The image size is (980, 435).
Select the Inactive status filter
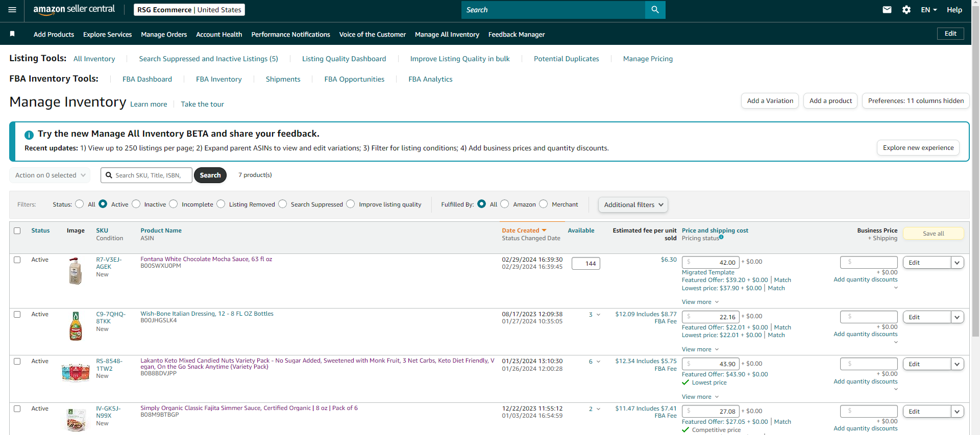click(136, 204)
